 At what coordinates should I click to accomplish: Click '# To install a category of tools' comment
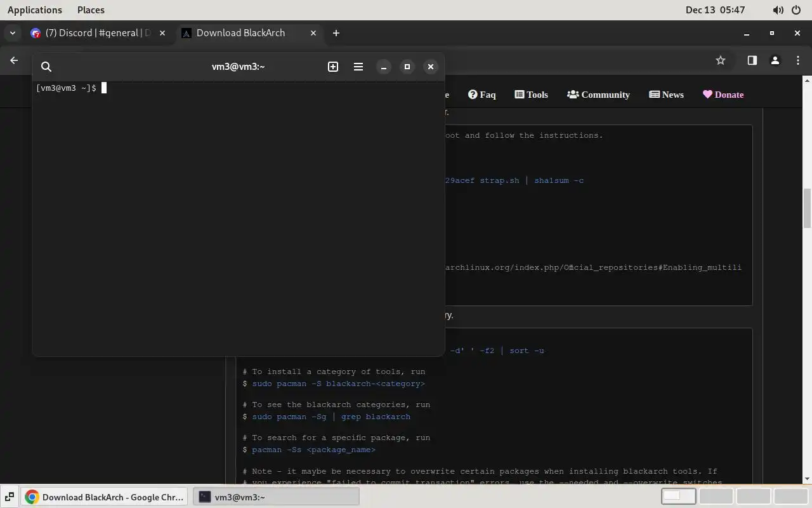click(334, 371)
